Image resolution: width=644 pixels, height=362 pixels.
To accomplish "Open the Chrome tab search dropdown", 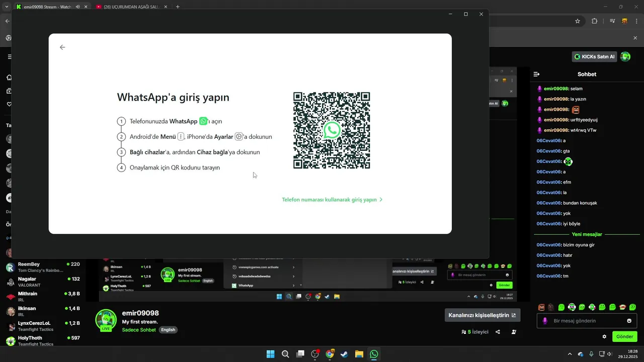I will pyautogui.click(x=6, y=7).
